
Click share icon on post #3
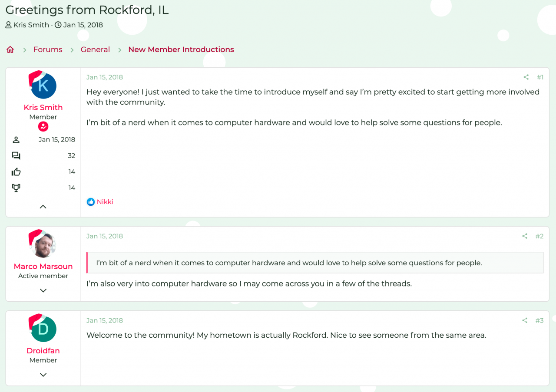(x=525, y=320)
